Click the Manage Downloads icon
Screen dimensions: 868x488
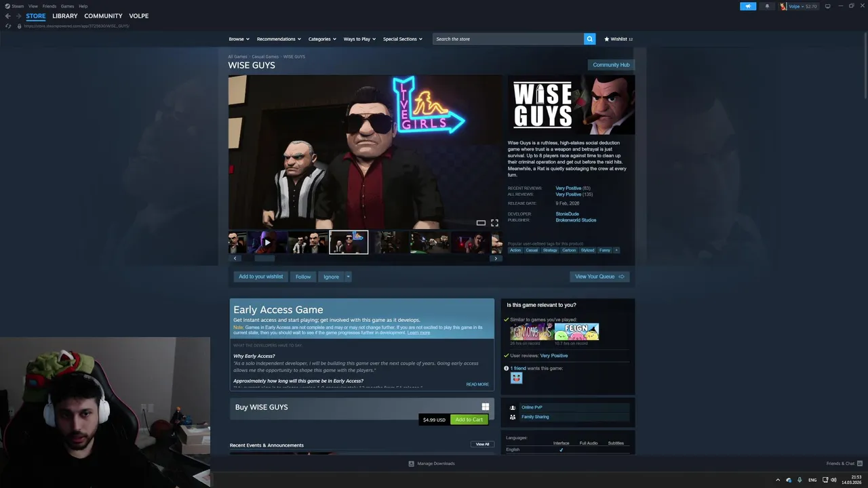(x=411, y=464)
